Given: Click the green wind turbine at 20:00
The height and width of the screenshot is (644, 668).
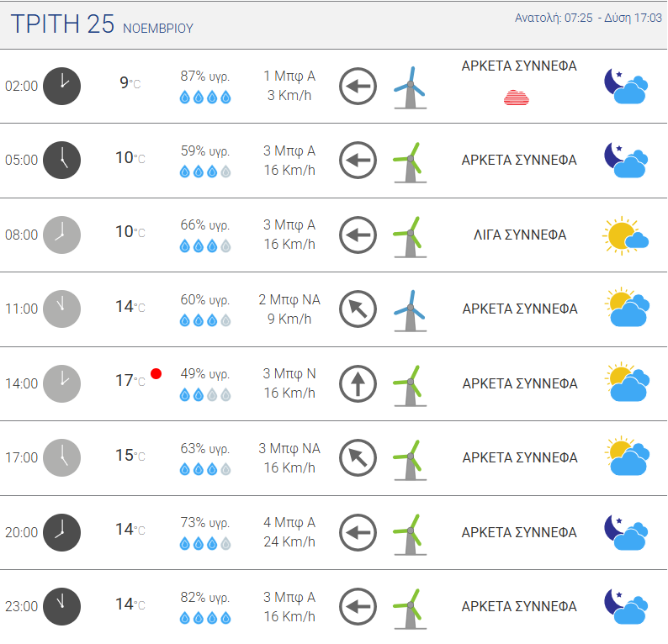Looking at the screenshot, I should tap(411, 534).
